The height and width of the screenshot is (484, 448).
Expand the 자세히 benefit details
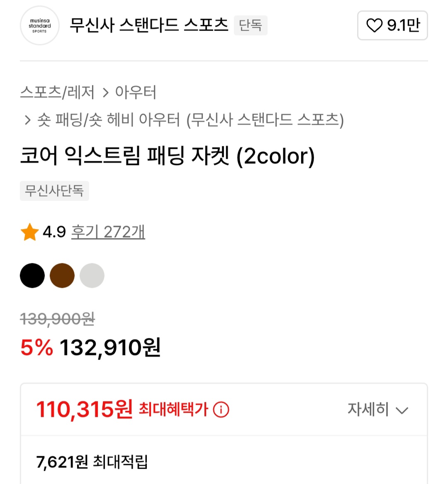pyautogui.click(x=377, y=410)
